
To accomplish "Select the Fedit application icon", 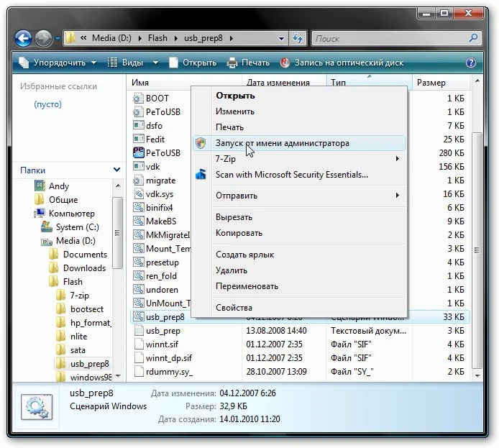I will coord(139,139).
